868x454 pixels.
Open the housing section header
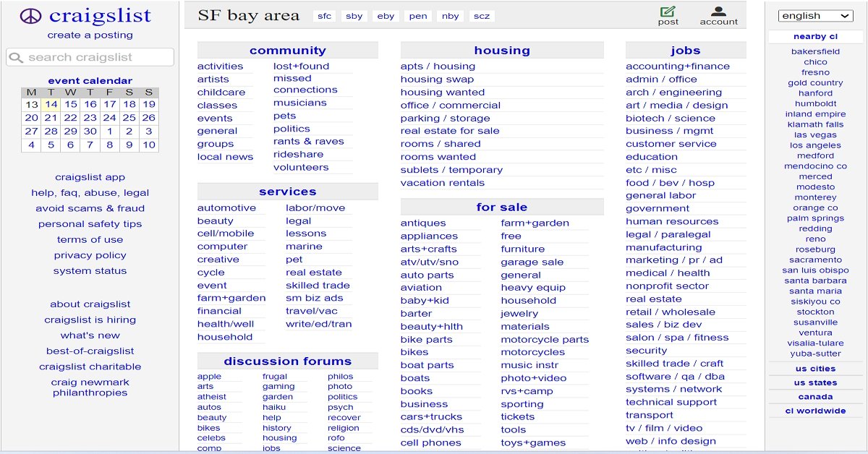click(502, 51)
